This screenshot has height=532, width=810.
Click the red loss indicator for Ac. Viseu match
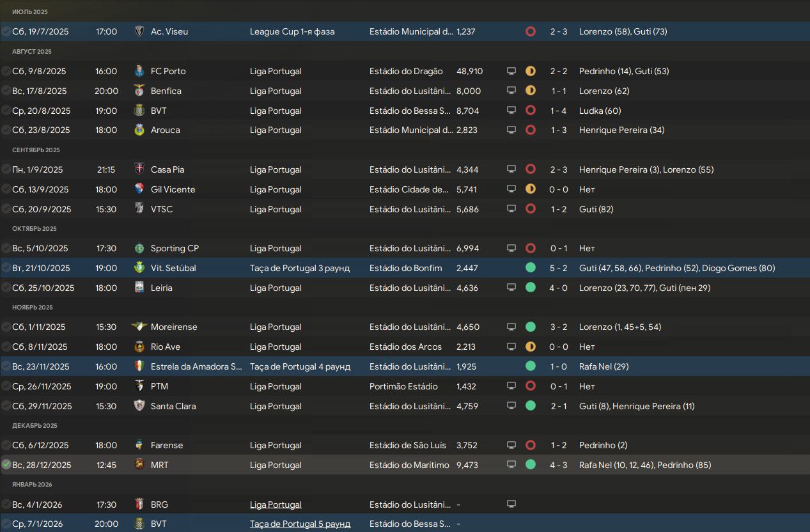click(x=531, y=31)
